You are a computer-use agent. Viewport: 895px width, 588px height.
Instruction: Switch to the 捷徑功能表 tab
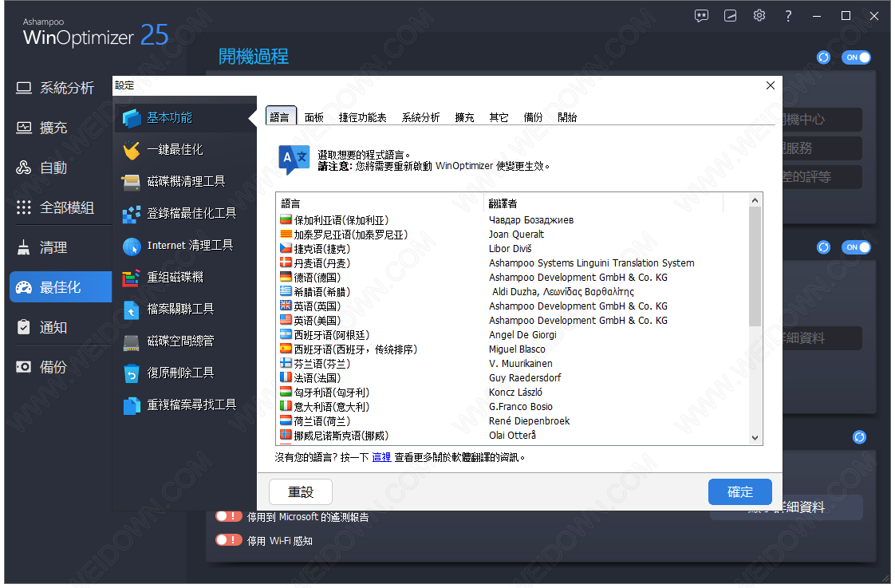[x=362, y=117]
